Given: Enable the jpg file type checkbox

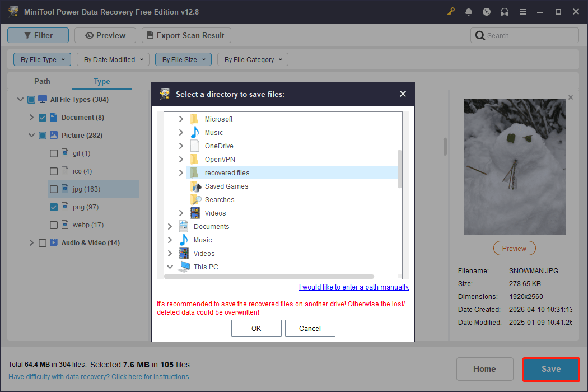Looking at the screenshot, I should click(53, 189).
